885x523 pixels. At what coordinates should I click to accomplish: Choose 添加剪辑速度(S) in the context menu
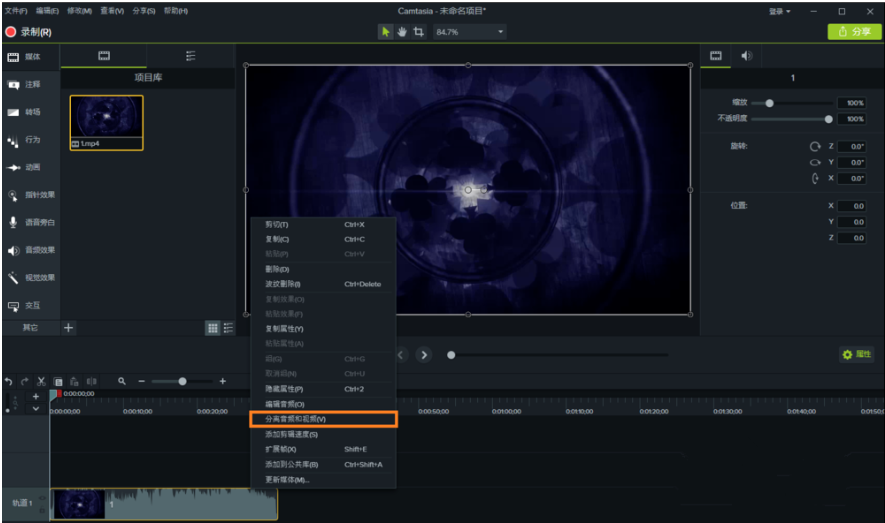(323, 434)
